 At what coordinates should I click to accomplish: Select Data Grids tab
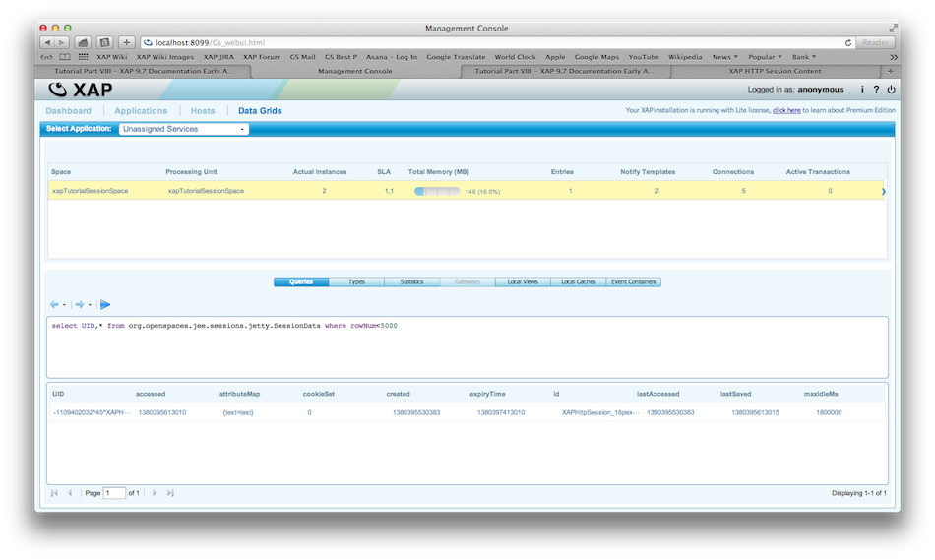point(260,111)
